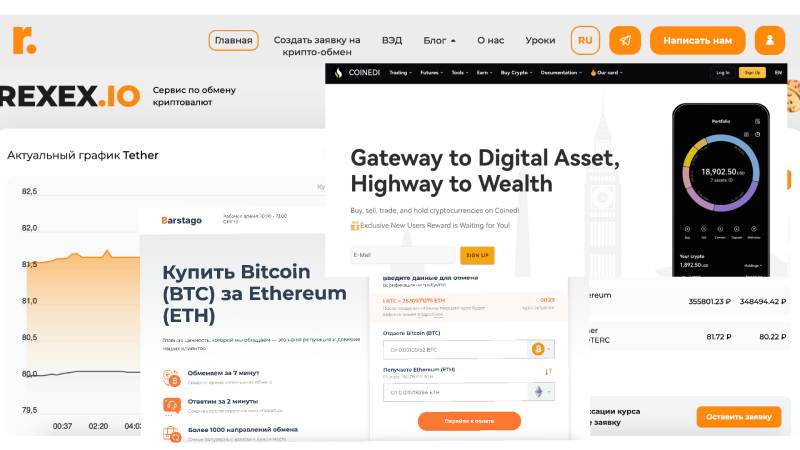Click the E-Mail input field

click(404, 255)
